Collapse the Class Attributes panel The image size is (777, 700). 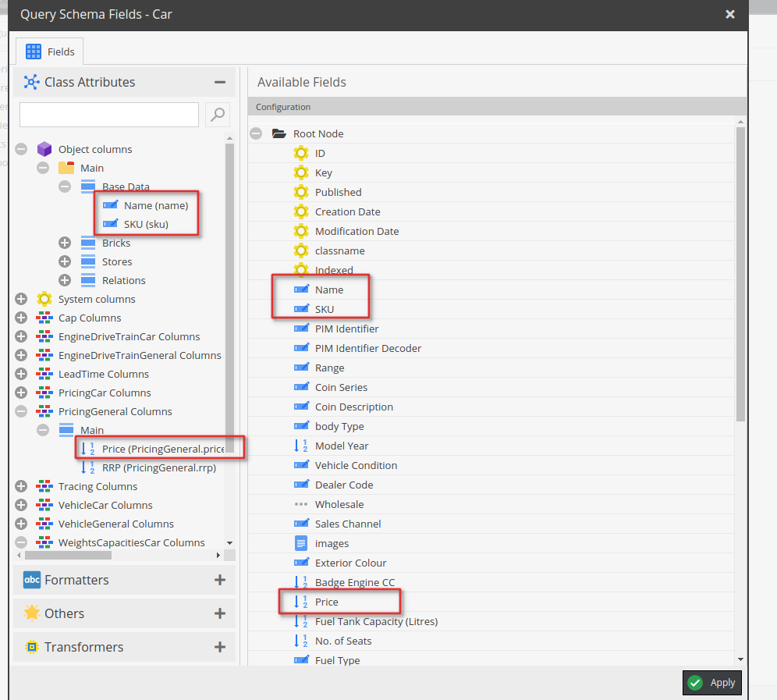click(220, 82)
